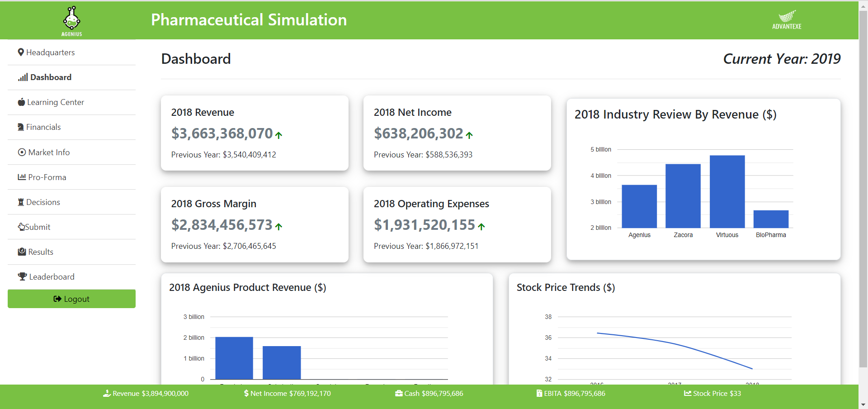Click the dollar icon beside Net Income

[246, 393]
